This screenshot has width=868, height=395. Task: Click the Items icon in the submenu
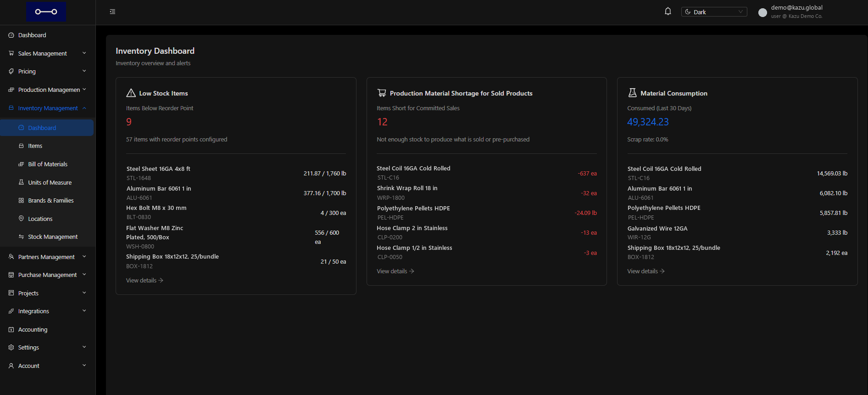[x=21, y=146]
